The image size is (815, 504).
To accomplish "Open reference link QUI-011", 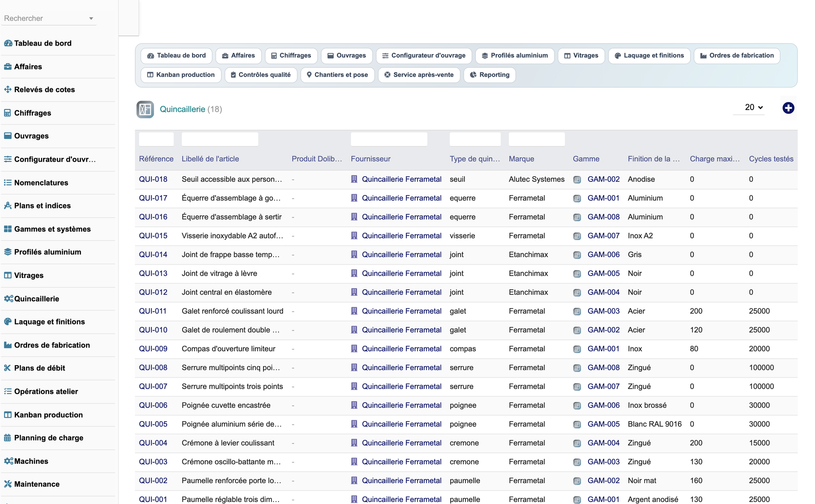I will coord(153,311).
